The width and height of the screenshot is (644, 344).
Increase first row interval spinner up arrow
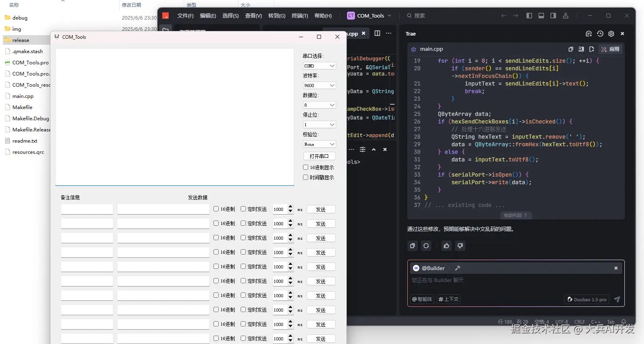(291, 207)
